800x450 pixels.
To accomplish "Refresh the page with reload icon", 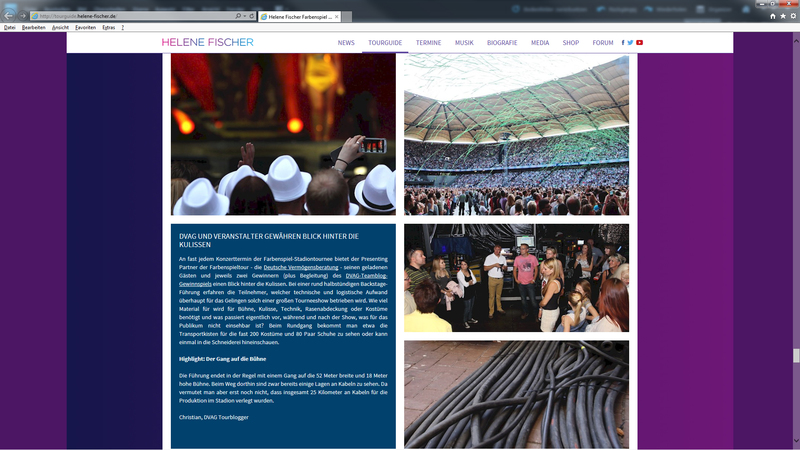I will point(249,17).
